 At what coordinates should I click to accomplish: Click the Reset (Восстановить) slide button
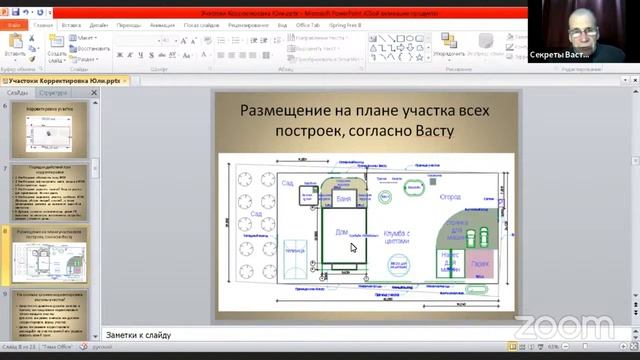89,49
